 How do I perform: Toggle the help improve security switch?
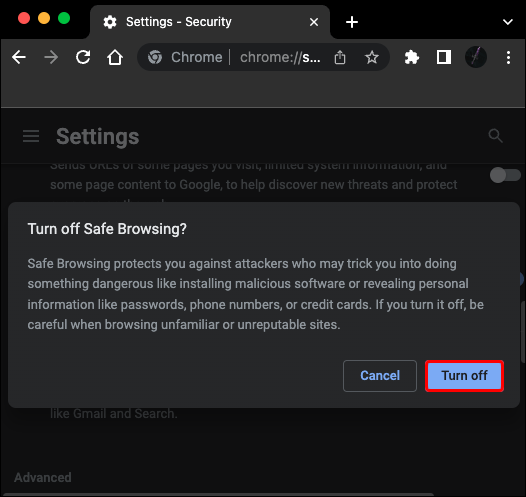(505, 175)
